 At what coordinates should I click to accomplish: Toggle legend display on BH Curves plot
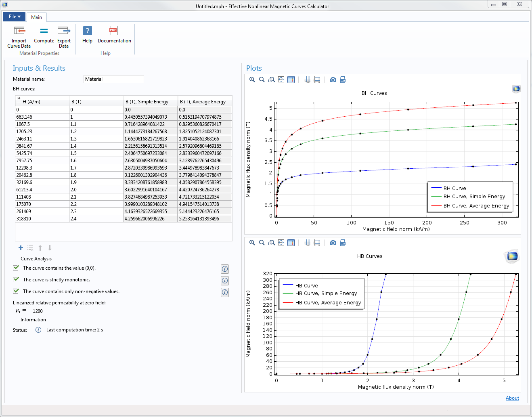pos(291,80)
